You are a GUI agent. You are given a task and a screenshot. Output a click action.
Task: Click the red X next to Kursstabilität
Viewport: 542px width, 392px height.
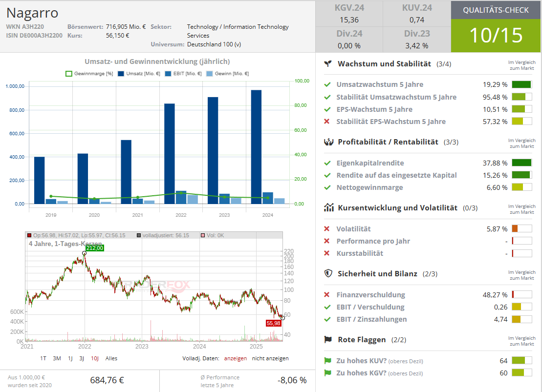pyautogui.click(x=326, y=253)
